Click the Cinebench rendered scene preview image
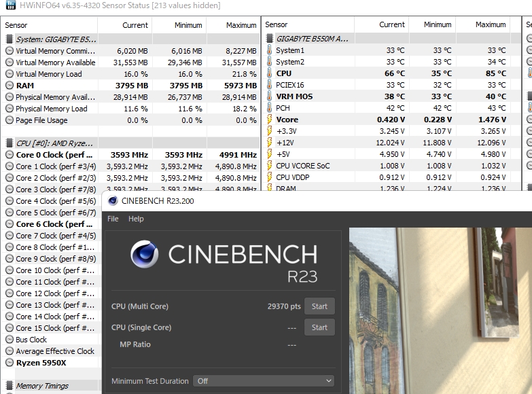Screen dimensions: 532x394 [440, 310]
